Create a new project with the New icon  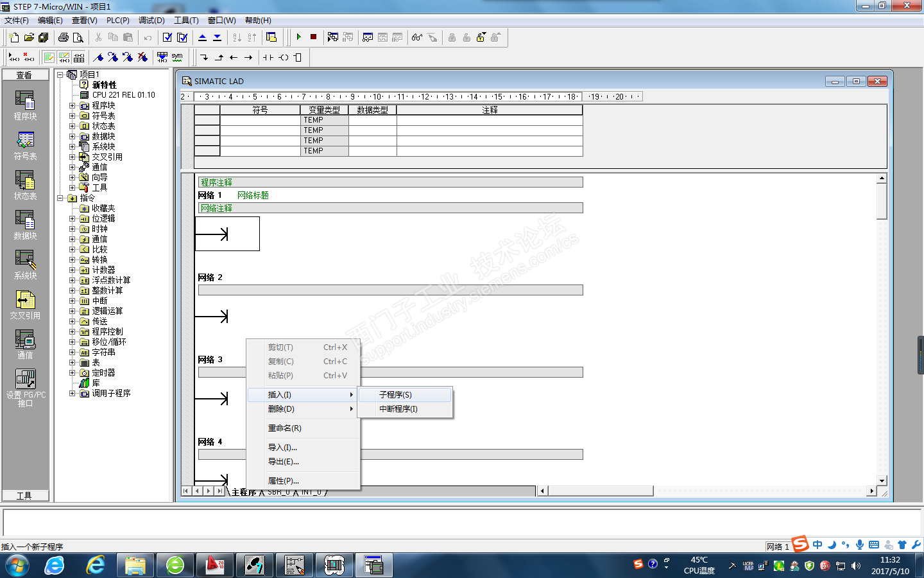(14, 37)
